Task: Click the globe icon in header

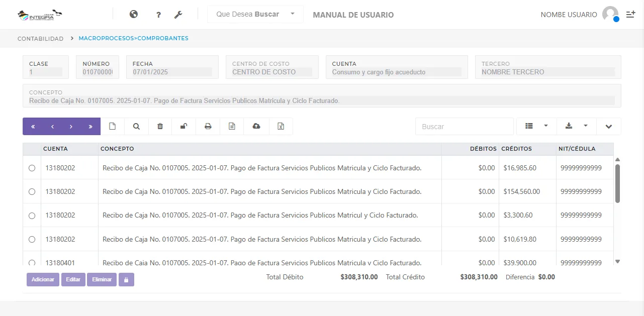Action: point(134,15)
